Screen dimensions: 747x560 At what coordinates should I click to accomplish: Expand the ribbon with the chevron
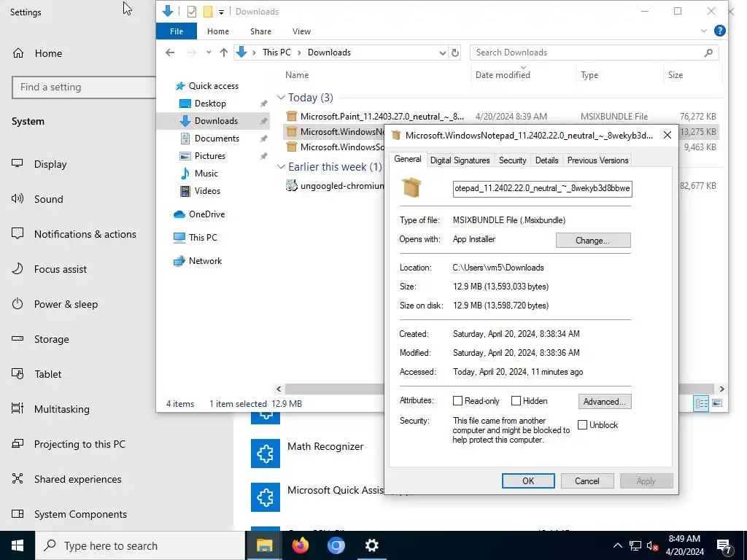click(x=704, y=31)
